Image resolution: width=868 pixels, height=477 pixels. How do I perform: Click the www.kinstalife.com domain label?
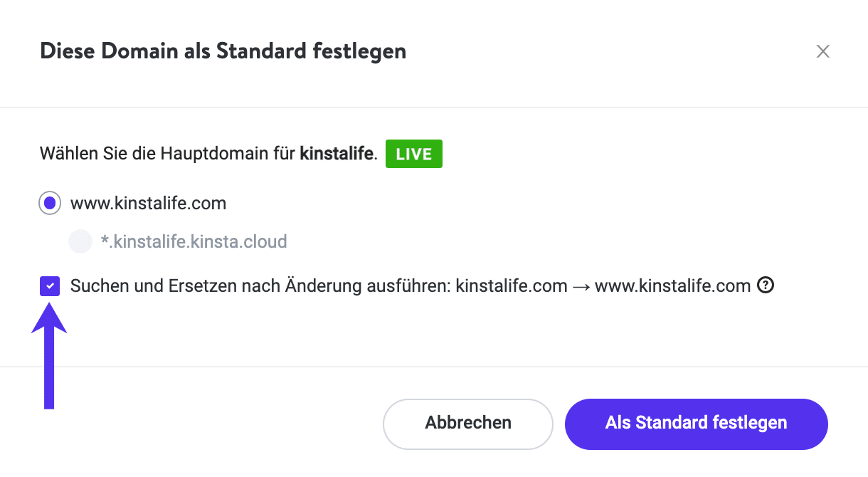pos(147,203)
